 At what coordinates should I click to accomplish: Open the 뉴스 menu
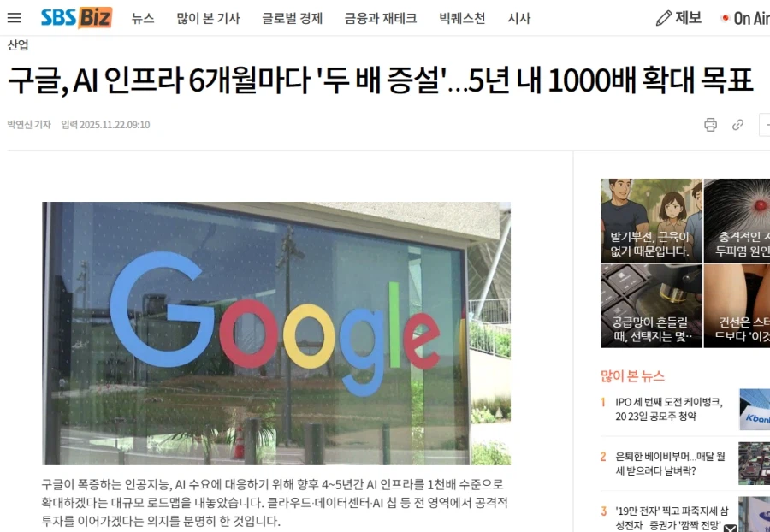[x=143, y=18]
